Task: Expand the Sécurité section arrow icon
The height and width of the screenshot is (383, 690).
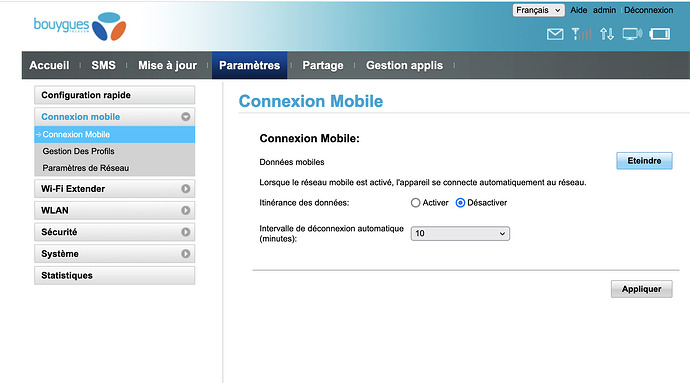Action: (186, 232)
